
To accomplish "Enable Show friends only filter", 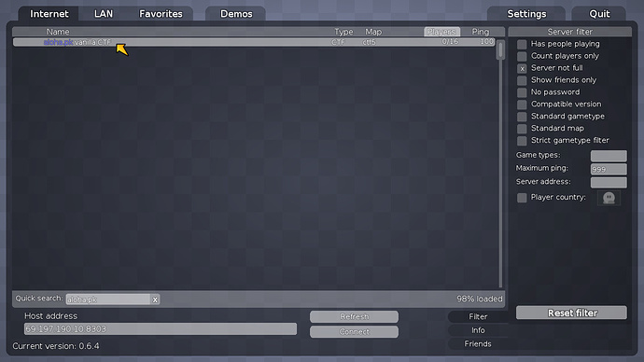I will (x=522, y=80).
